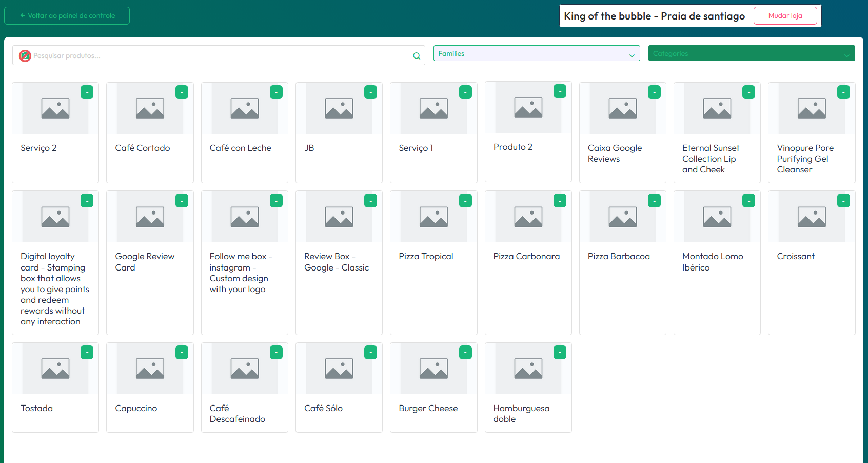Select the Hamburguesa doble product card

(x=528, y=388)
